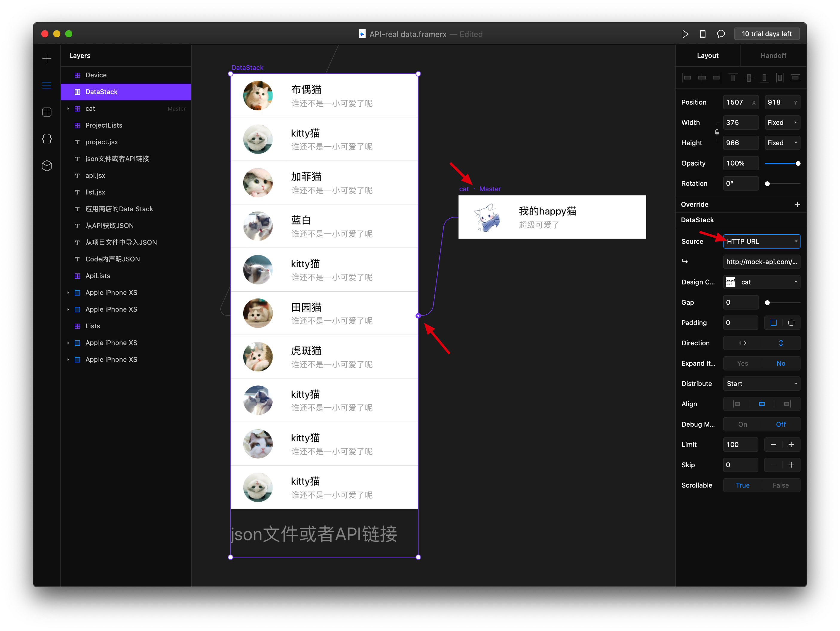Viewport: 840px width, 631px height.
Task: Open the Layers panel icon
Action: click(x=47, y=85)
